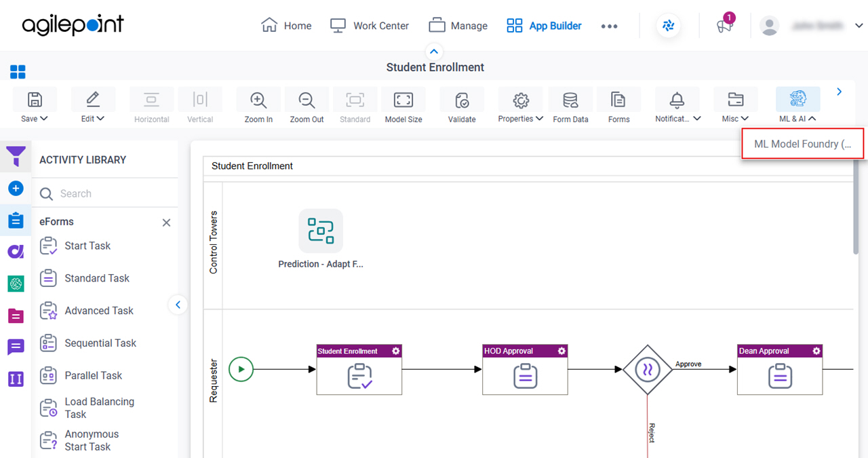Click the green start event circle
Image resolution: width=868 pixels, height=458 pixels.
click(x=241, y=370)
